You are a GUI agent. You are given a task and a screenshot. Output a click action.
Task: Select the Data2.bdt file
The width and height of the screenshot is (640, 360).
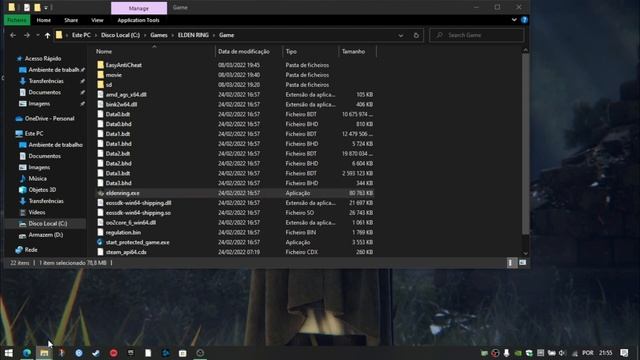pyautogui.click(x=118, y=154)
